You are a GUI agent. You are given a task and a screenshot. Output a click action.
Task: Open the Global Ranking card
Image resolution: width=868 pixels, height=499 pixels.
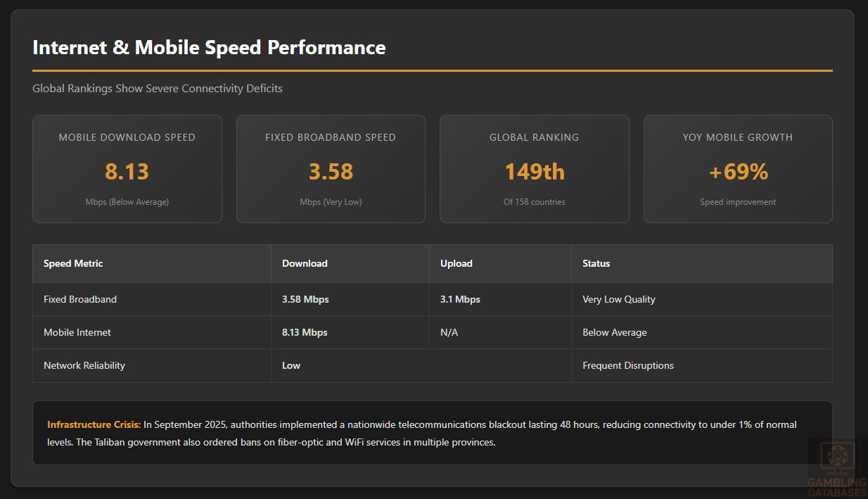534,169
